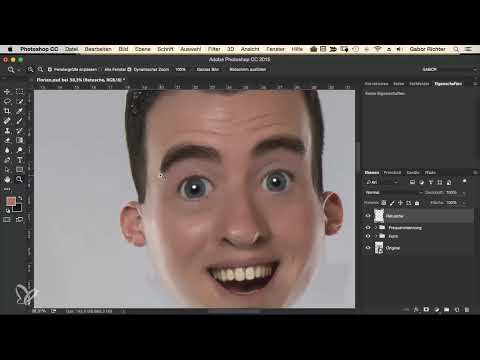Screen dimensions: 480x360
Task: Toggle the Fenstergröße anpassen checkbox
Action: pos(50,69)
